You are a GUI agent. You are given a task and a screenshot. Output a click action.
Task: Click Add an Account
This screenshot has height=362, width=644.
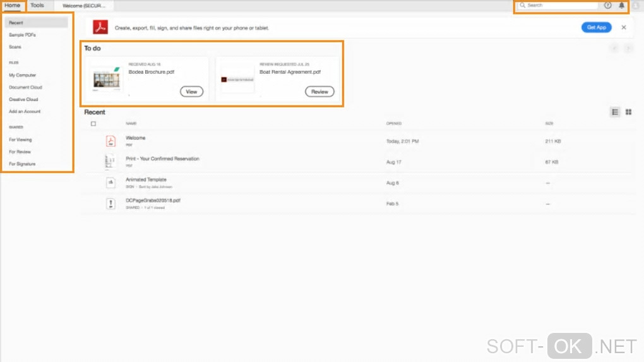[25, 111]
